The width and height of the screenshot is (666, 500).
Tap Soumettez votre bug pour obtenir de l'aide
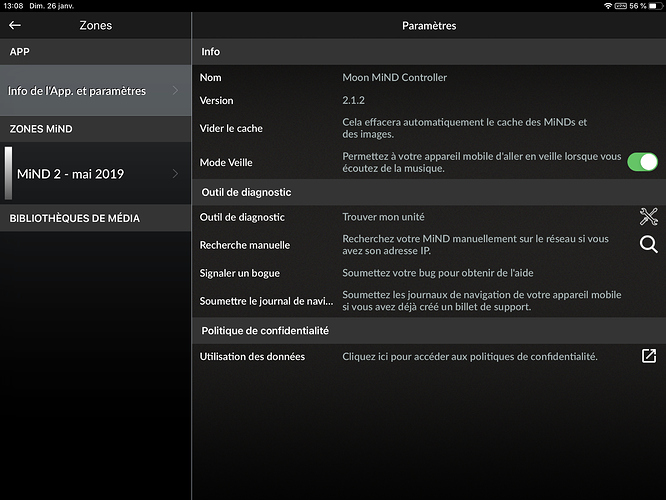click(x=437, y=273)
